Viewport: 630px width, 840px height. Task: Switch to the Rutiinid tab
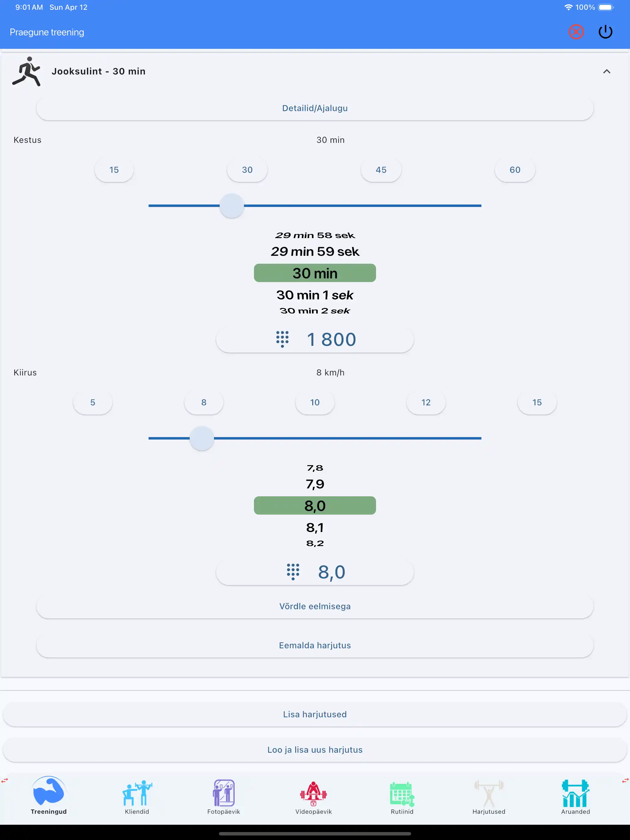402,797
